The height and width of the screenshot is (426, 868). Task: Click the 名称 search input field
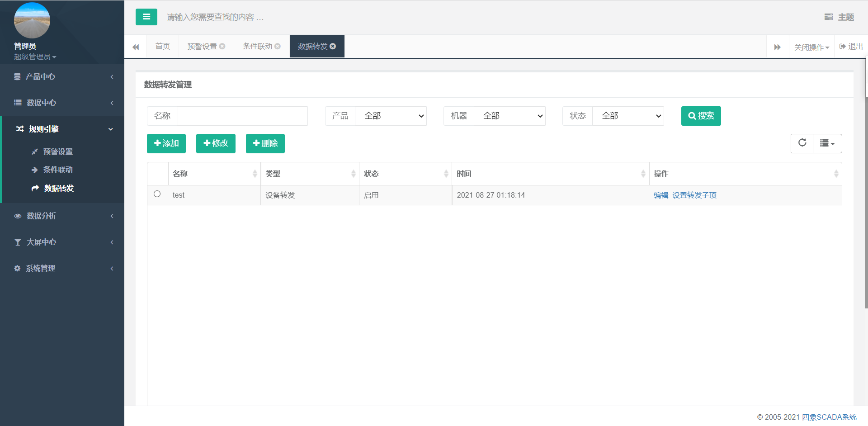pos(242,116)
